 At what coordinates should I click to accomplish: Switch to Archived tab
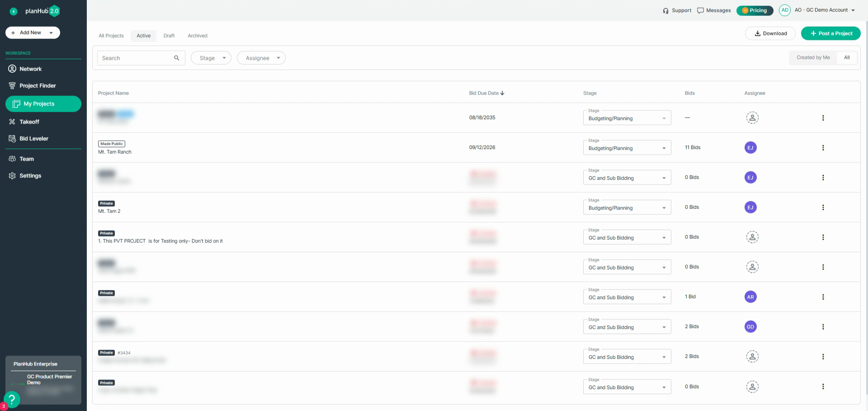click(198, 36)
